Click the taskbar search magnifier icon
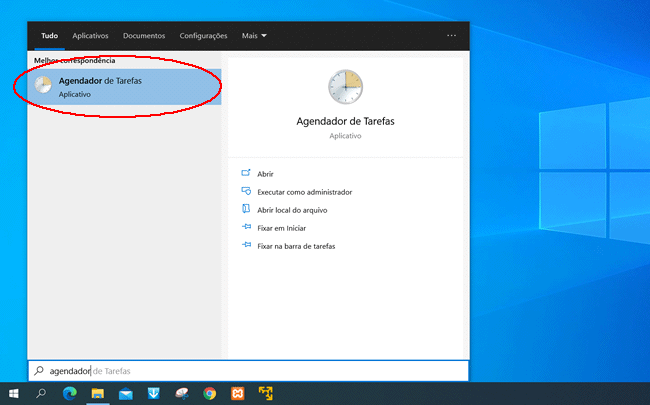Image resolution: width=650 pixels, height=405 pixels. (x=41, y=394)
